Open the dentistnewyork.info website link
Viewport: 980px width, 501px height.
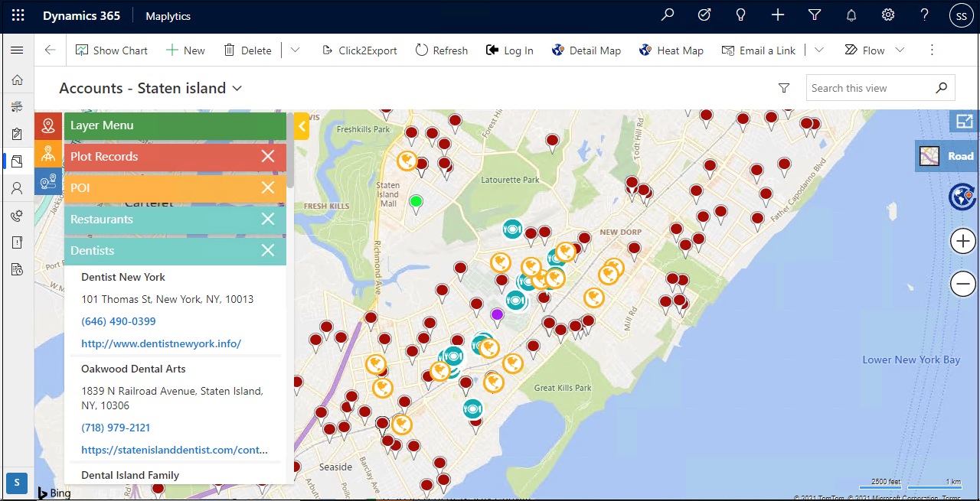[162, 343]
